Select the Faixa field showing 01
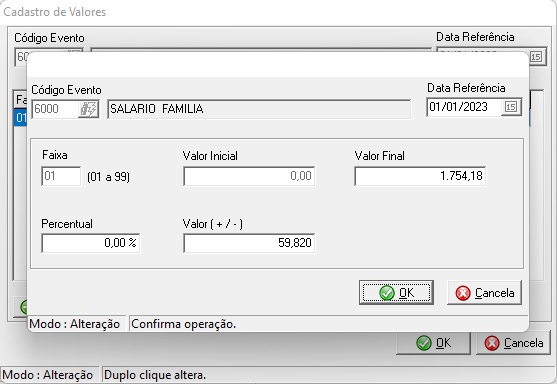557x384 pixels. [61, 176]
